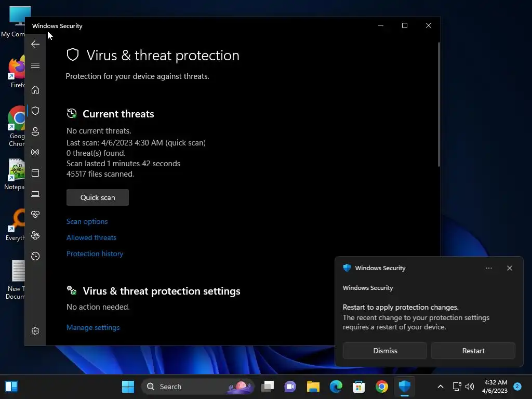Open the notification count badge

[x=517, y=386]
